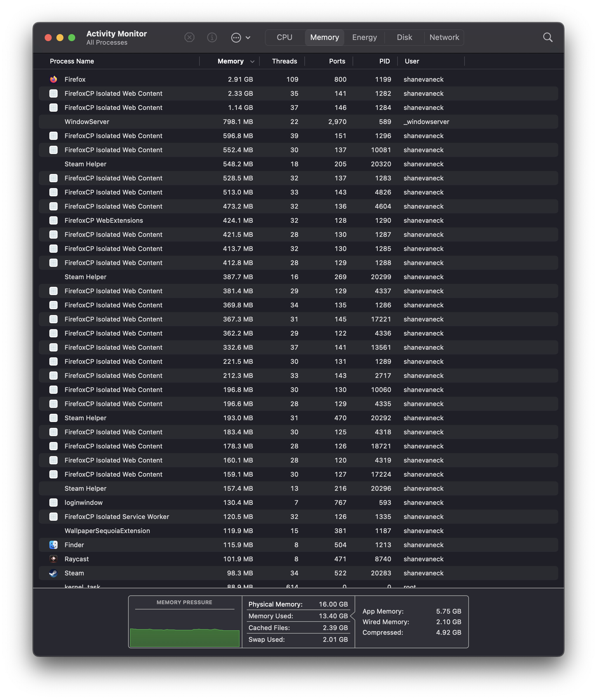
Task: Switch to the Disk tab
Action: (x=404, y=38)
